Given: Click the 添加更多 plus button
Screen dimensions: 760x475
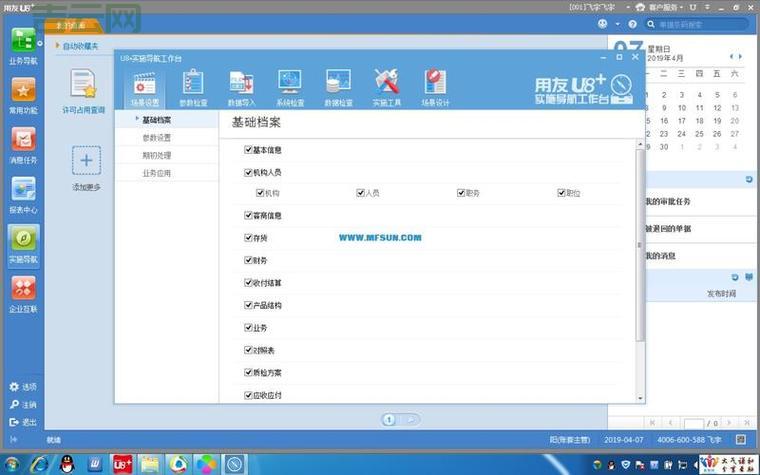Looking at the screenshot, I should [x=85, y=160].
